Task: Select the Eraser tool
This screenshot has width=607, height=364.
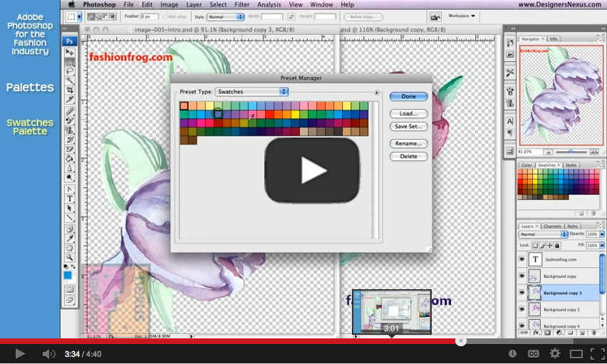Action: [70, 149]
